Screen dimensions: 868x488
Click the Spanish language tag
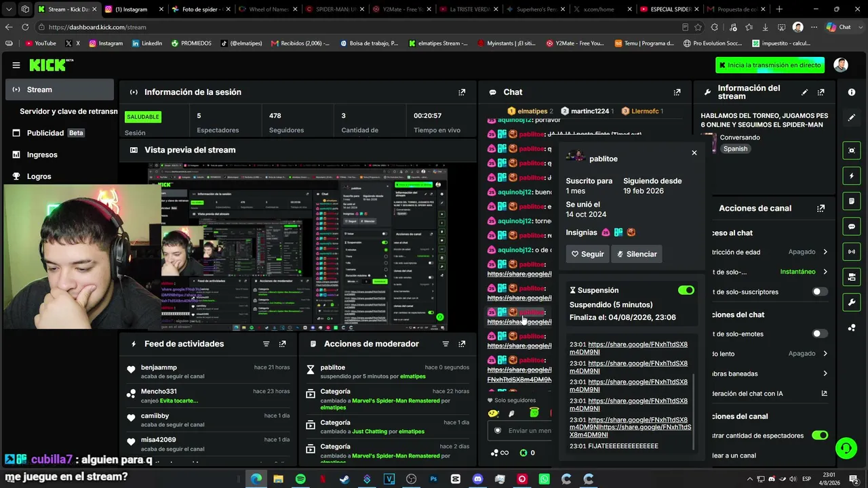(x=735, y=148)
